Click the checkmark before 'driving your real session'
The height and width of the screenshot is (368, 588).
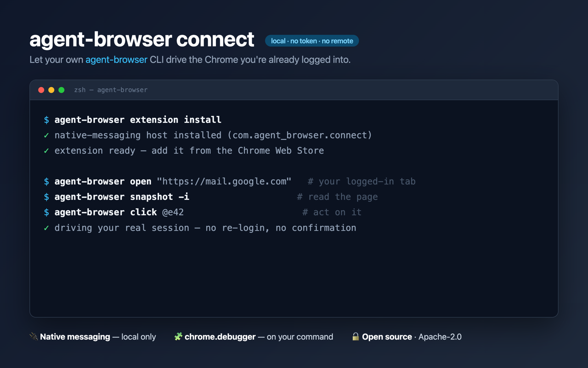46,228
